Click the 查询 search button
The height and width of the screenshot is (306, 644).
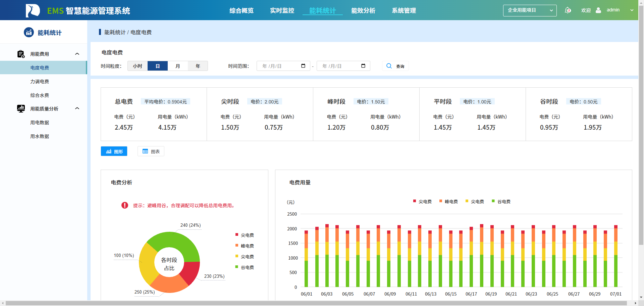click(395, 66)
